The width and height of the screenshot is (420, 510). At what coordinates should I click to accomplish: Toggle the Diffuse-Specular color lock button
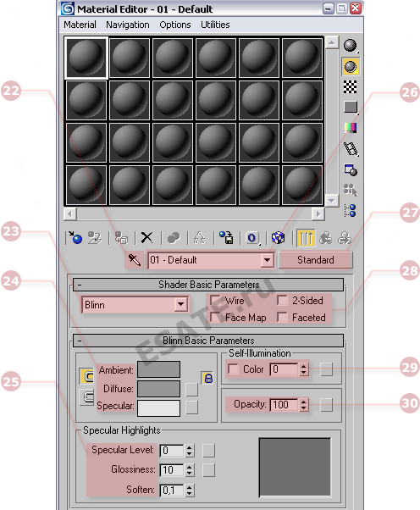pyautogui.click(x=87, y=397)
